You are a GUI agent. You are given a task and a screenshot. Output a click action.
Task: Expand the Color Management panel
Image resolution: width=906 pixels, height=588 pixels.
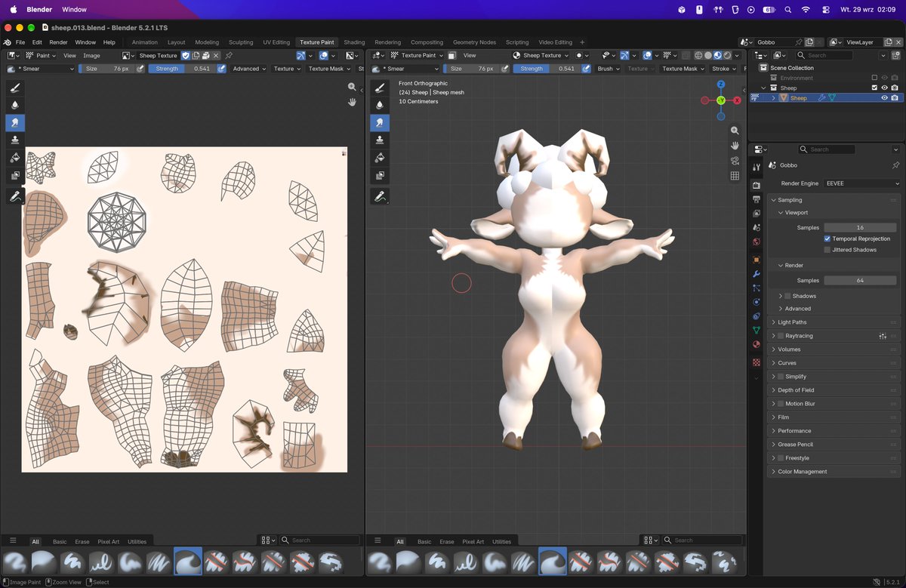tap(834, 472)
